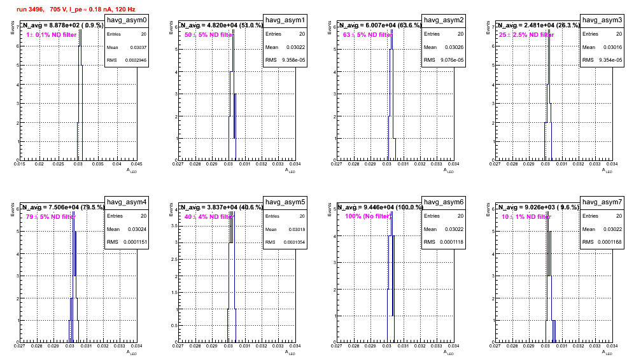Click N_avg = 7.506e+04 title text
Screen dimensions: 634x364
tap(63, 207)
